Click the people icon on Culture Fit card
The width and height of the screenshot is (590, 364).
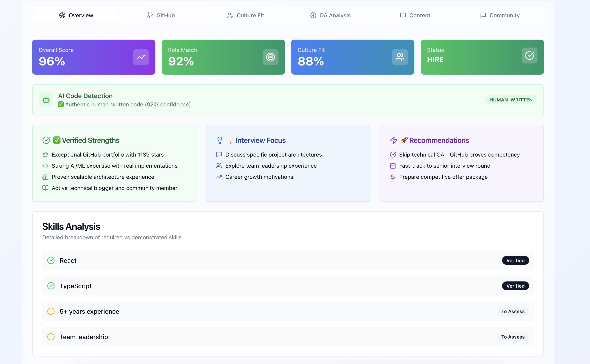400,57
